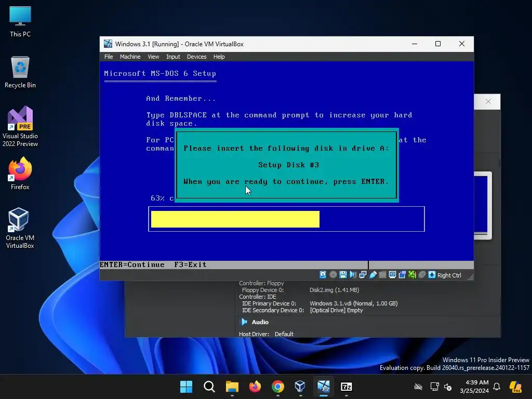
Task: Switch to the Windows 3.1 VM taskbar button
Action: tap(324, 387)
